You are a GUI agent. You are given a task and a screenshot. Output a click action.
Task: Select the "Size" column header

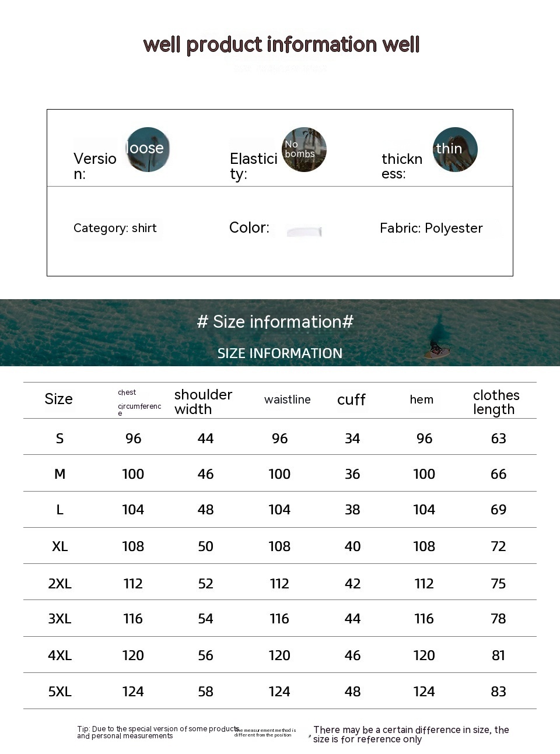[59, 399]
